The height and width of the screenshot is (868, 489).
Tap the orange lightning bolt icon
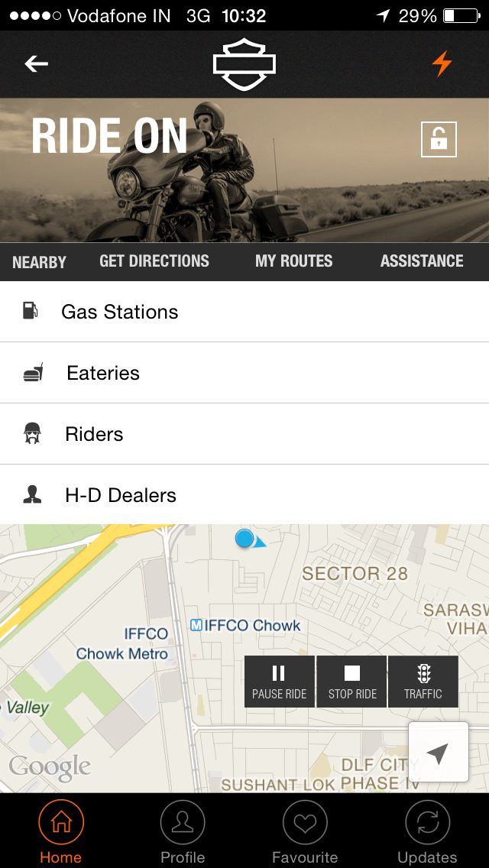click(442, 64)
